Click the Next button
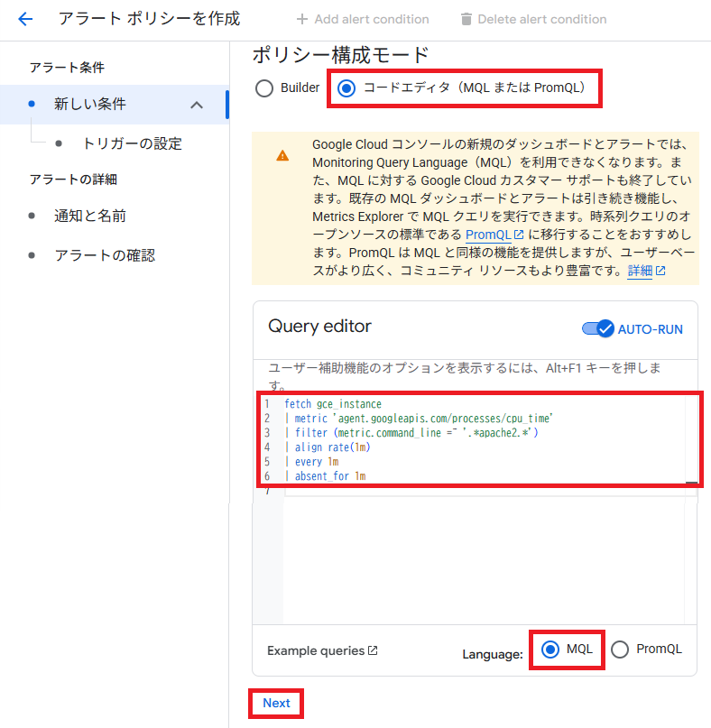This screenshot has width=711, height=728. tap(276, 703)
